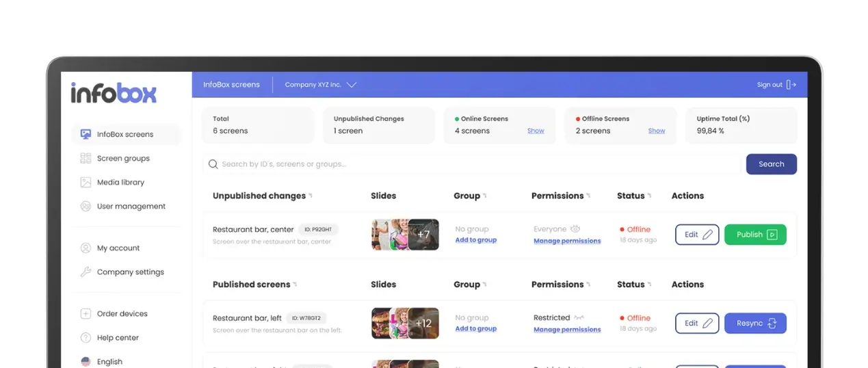Screen dimensions: 868x368
Task: Click Restaurant bar, left screen name
Action: click(x=247, y=318)
